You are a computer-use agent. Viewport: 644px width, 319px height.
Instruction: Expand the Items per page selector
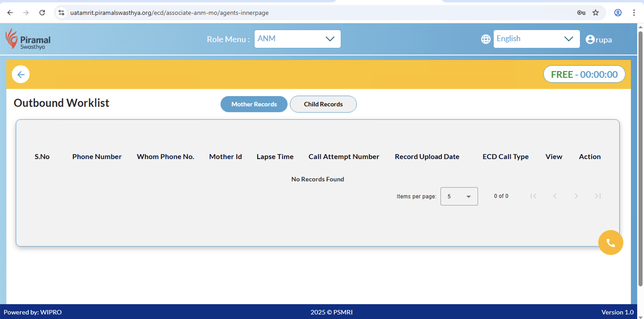[459, 196]
